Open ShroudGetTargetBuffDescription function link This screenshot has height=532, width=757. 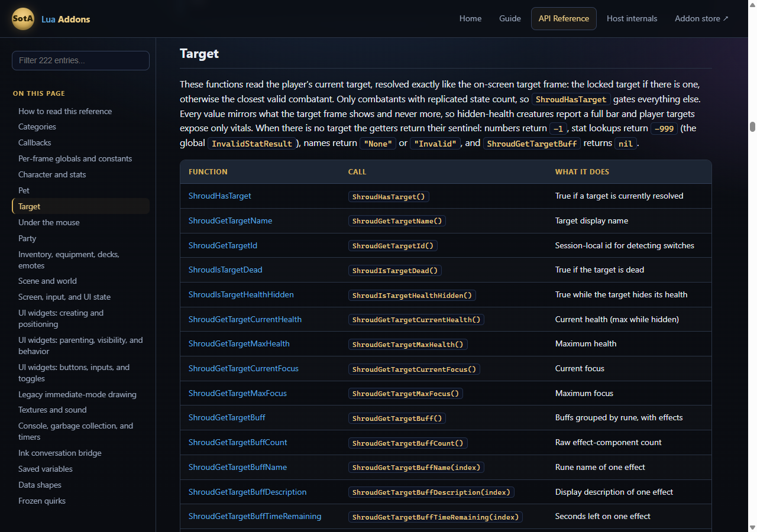(x=248, y=492)
